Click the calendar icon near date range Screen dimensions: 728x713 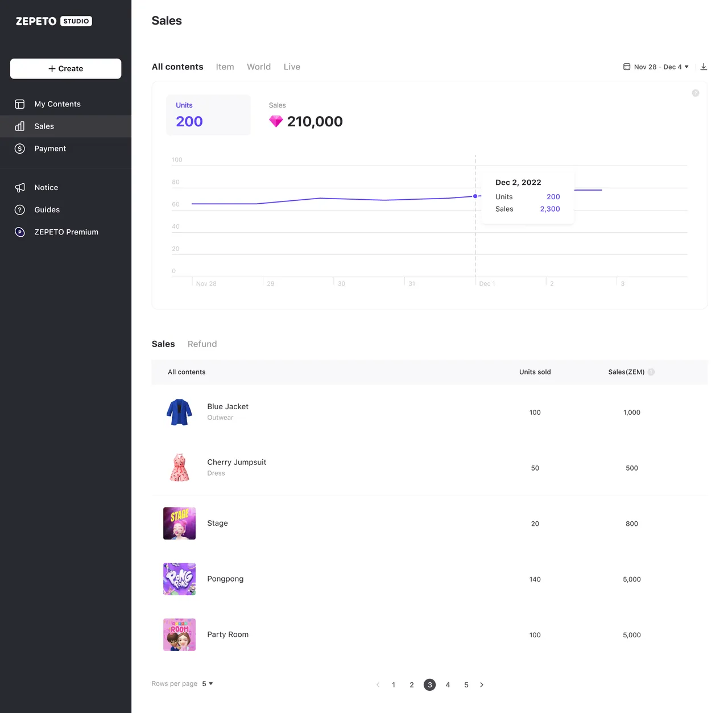pos(626,67)
